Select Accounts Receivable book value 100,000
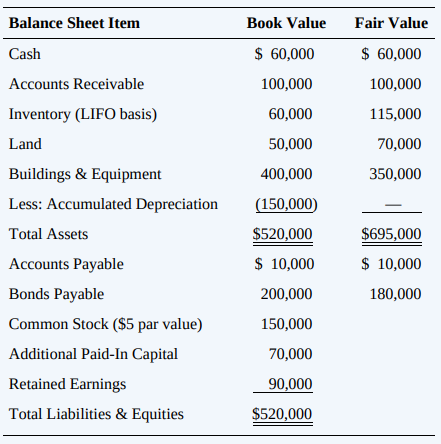441x444 pixels. [287, 84]
